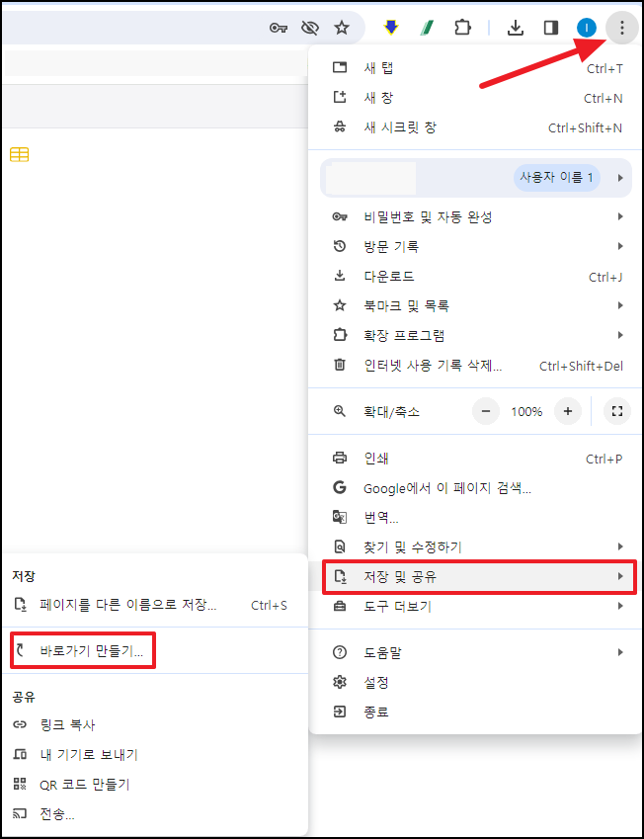This screenshot has width=644, height=839.
Task: Open the Chrome three-dot menu button
Action: pyautogui.click(x=621, y=28)
